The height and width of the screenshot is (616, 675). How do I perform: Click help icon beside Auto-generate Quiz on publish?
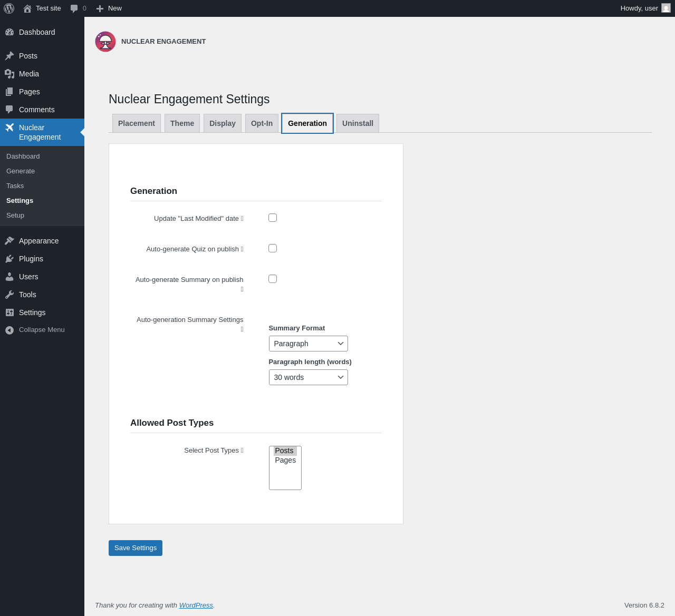pos(242,249)
